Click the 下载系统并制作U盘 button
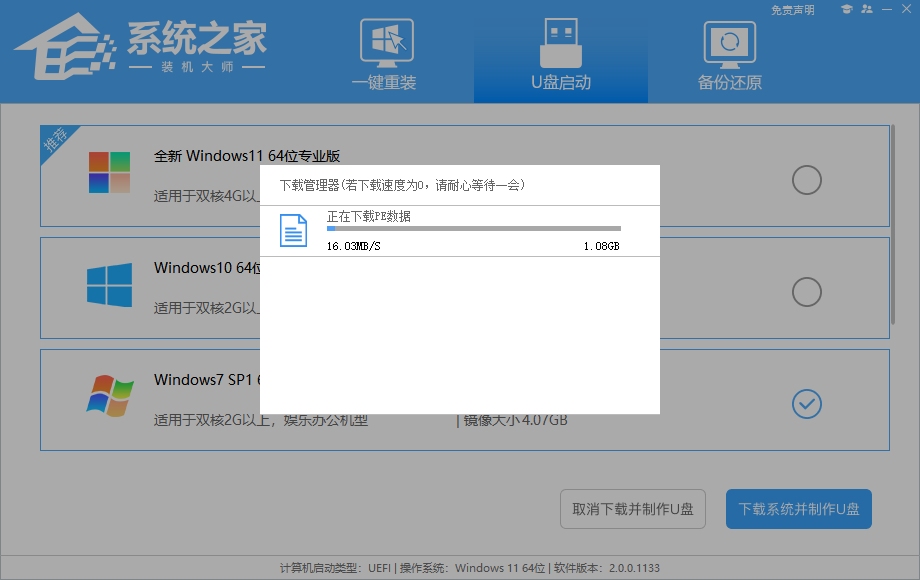The width and height of the screenshot is (920, 580). pyautogui.click(x=798, y=509)
